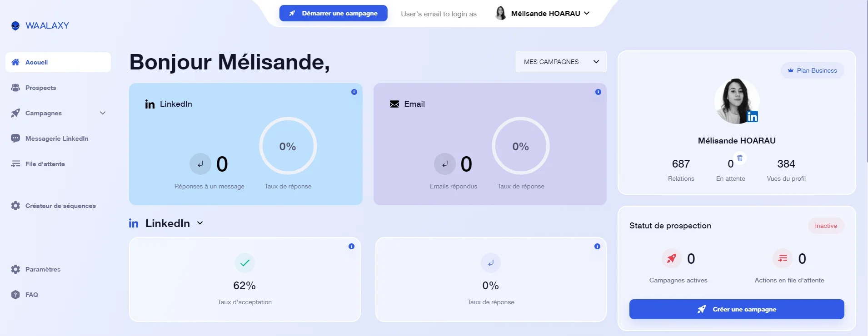The image size is (868, 336).
Task: Click the Email 0% response rate circle
Action: [520, 146]
